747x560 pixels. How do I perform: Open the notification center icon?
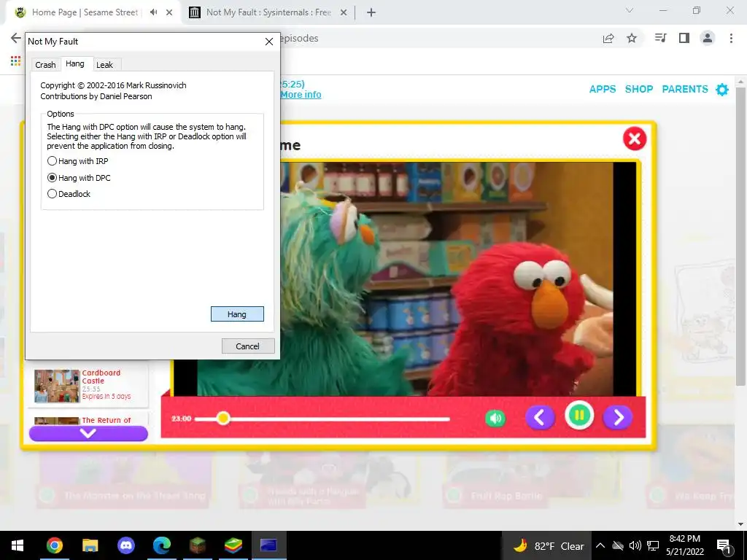point(724,546)
